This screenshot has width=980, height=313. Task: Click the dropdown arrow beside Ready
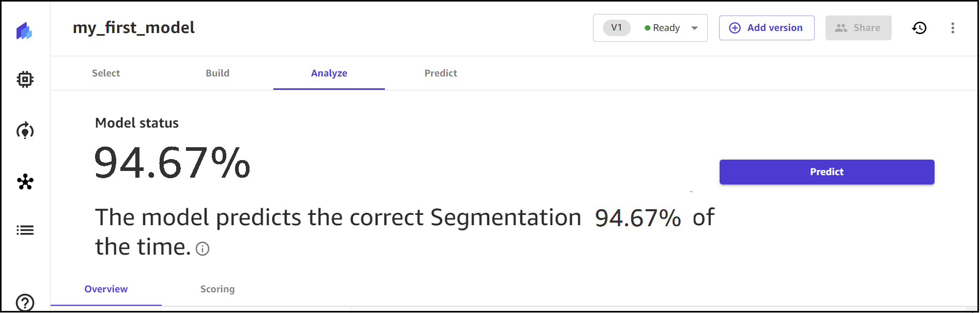695,28
